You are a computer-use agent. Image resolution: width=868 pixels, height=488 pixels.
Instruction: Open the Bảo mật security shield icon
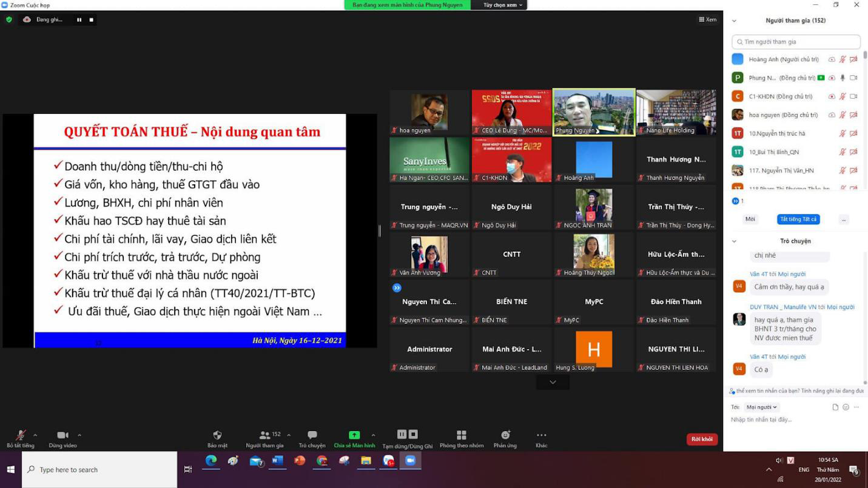(x=217, y=435)
